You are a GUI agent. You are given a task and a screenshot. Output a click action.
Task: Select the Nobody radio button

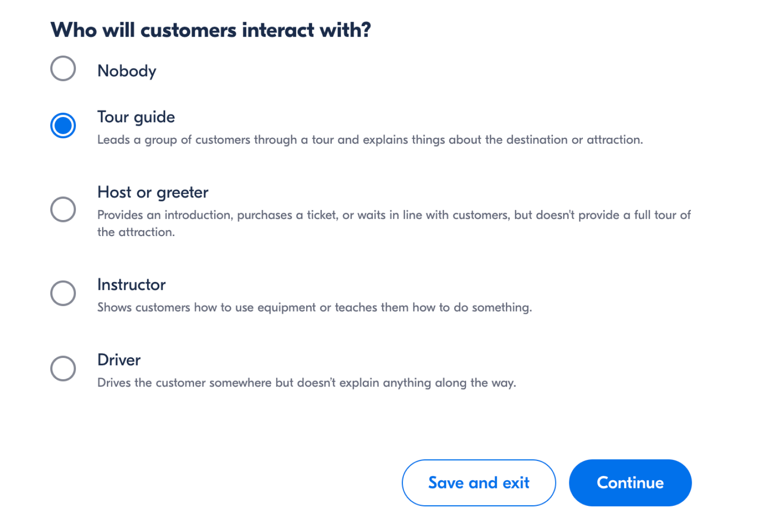(x=62, y=69)
